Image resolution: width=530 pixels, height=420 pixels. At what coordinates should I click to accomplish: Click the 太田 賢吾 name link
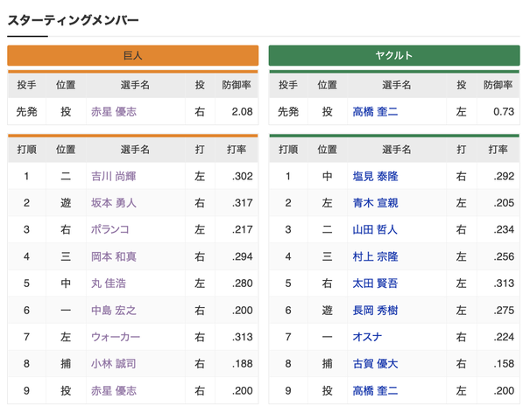375,283
